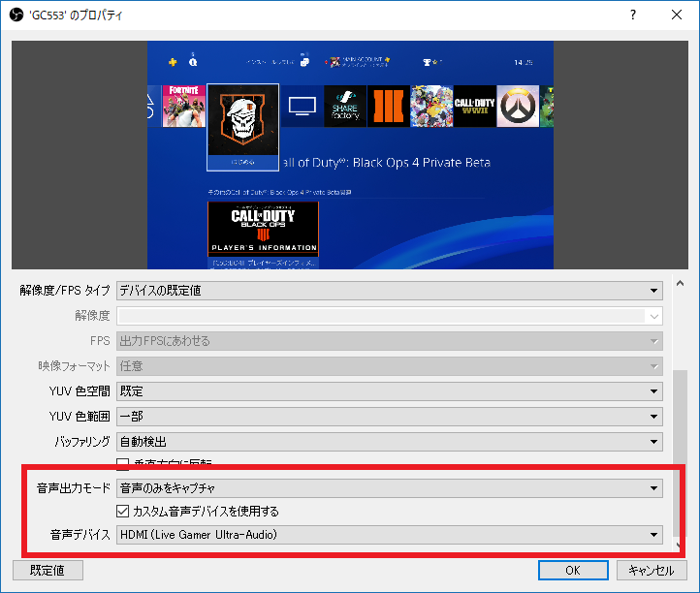Viewport: 700px width, 593px height.
Task: Click the colorful anime game tile in preview
Action: point(431,107)
